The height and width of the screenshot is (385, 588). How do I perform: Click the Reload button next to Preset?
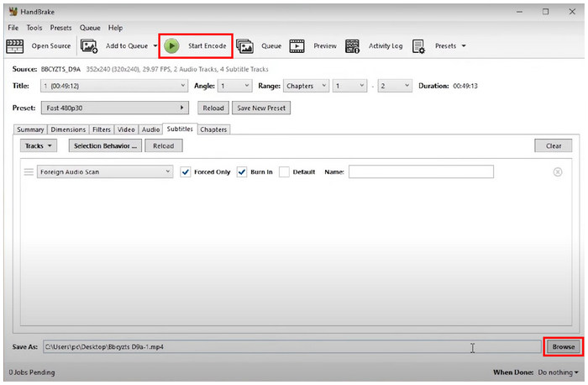click(213, 108)
